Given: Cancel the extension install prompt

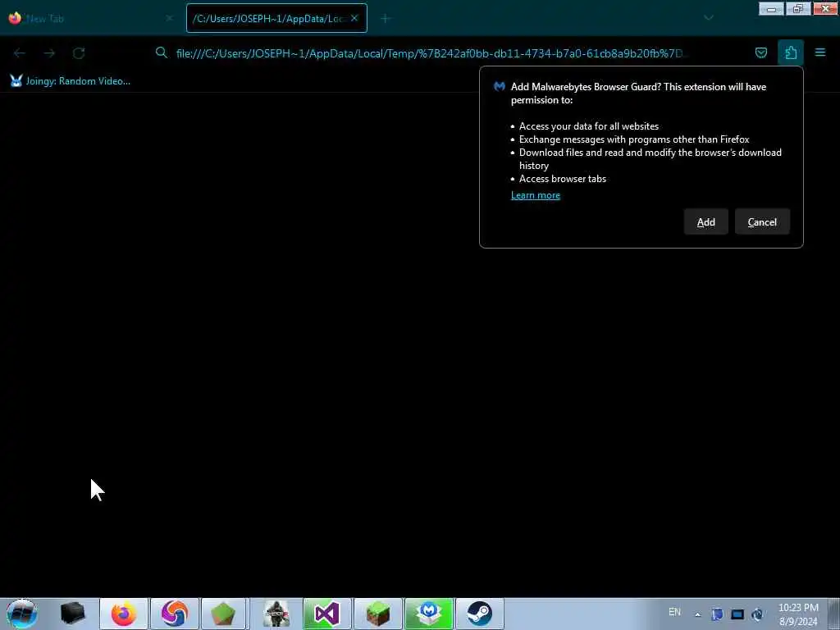Looking at the screenshot, I should point(762,221).
